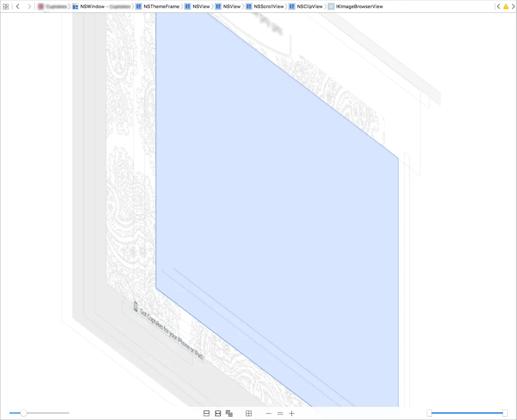Go back in jump bar history
The width and height of the screenshot is (517, 420).
[x=18, y=6]
